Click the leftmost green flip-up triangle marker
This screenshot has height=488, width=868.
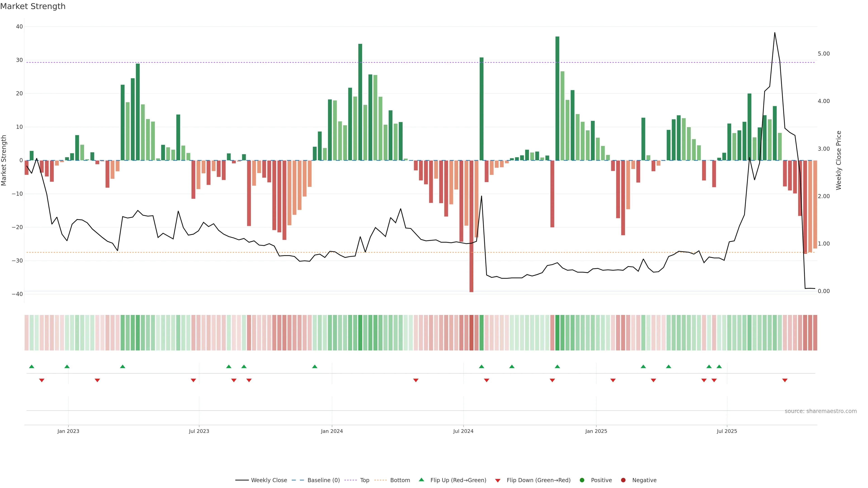point(32,366)
